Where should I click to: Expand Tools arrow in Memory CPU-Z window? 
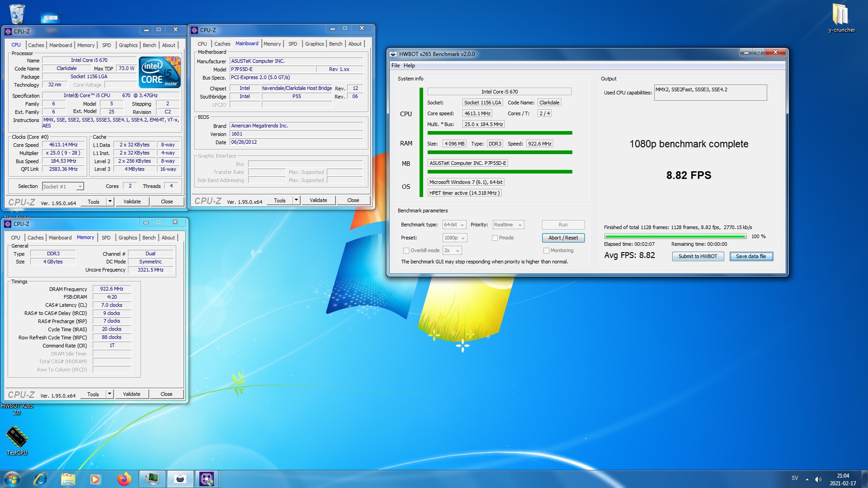109,394
